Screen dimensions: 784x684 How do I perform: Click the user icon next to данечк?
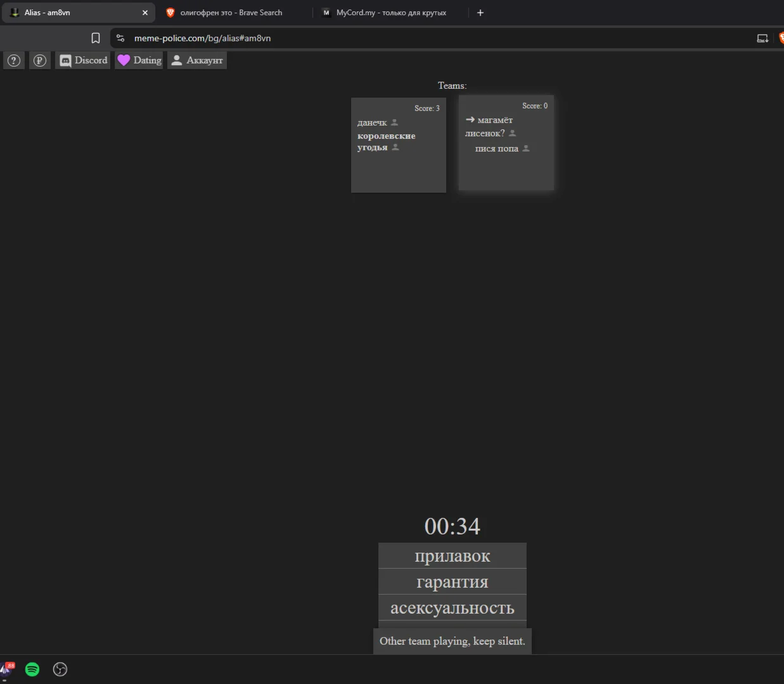point(394,122)
